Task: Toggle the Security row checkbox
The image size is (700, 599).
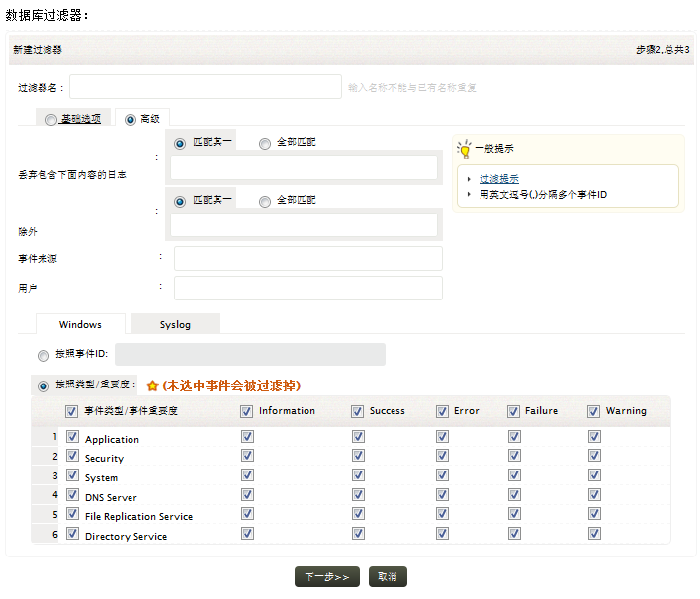Action: coord(72,457)
